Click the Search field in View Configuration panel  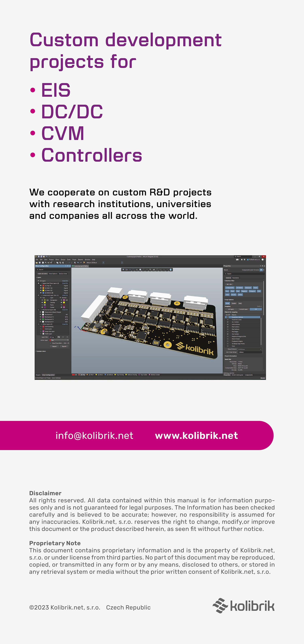click(53, 270)
